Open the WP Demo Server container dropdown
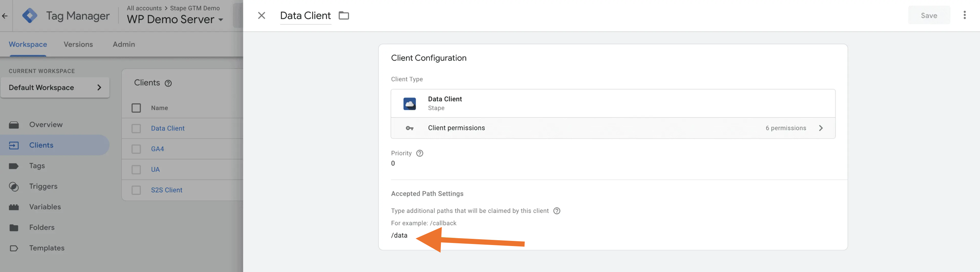980x272 pixels. click(x=175, y=19)
